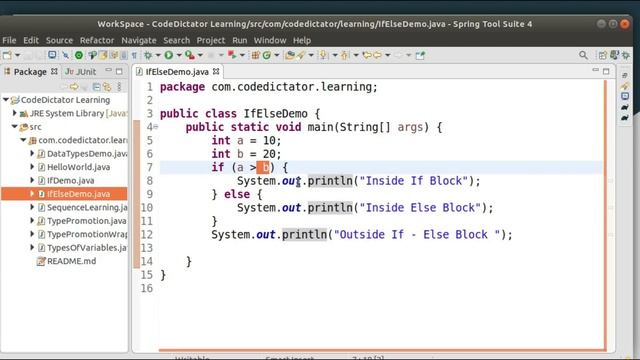Open the Help menu
The width and height of the screenshot is (640, 360).
302,40
